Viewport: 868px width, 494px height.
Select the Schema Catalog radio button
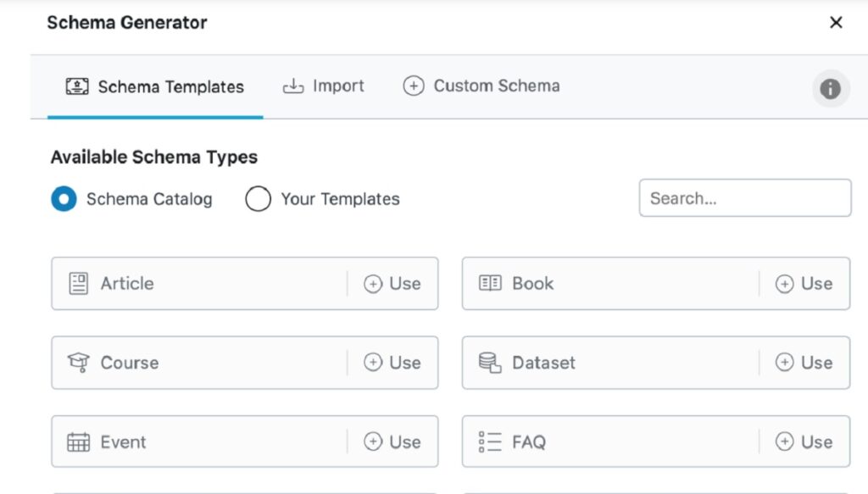tap(64, 198)
